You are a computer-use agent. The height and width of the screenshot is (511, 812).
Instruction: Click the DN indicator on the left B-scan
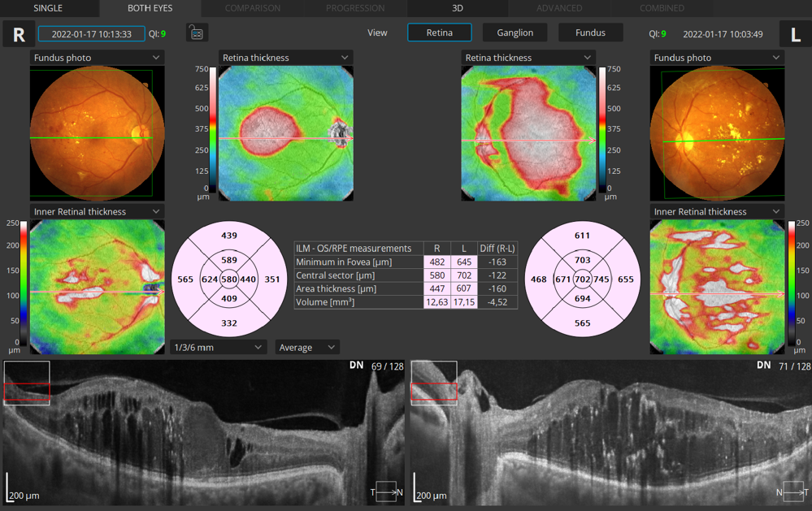(356, 366)
